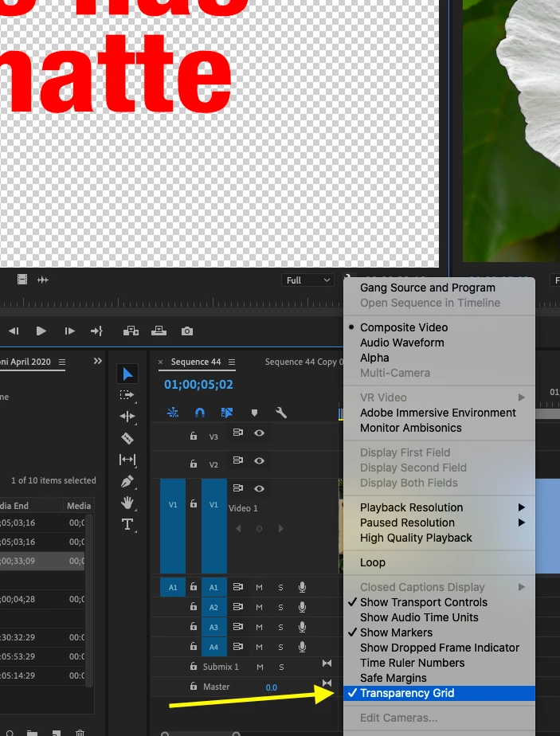Choose Show Dropped Frame Indicator
This screenshot has width=560, height=736.
(441, 648)
